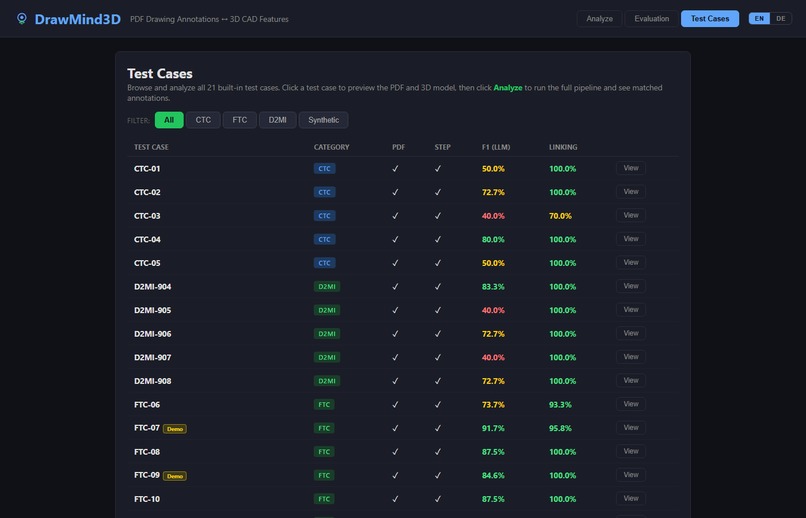Click the green Analyze link in description
The width and height of the screenshot is (806, 518).
(x=508, y=88)
